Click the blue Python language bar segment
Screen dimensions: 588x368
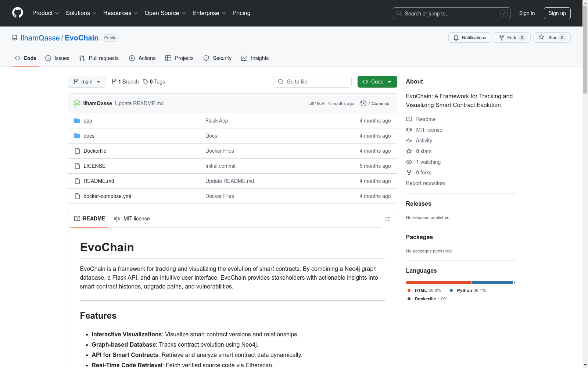click(492, 283)
